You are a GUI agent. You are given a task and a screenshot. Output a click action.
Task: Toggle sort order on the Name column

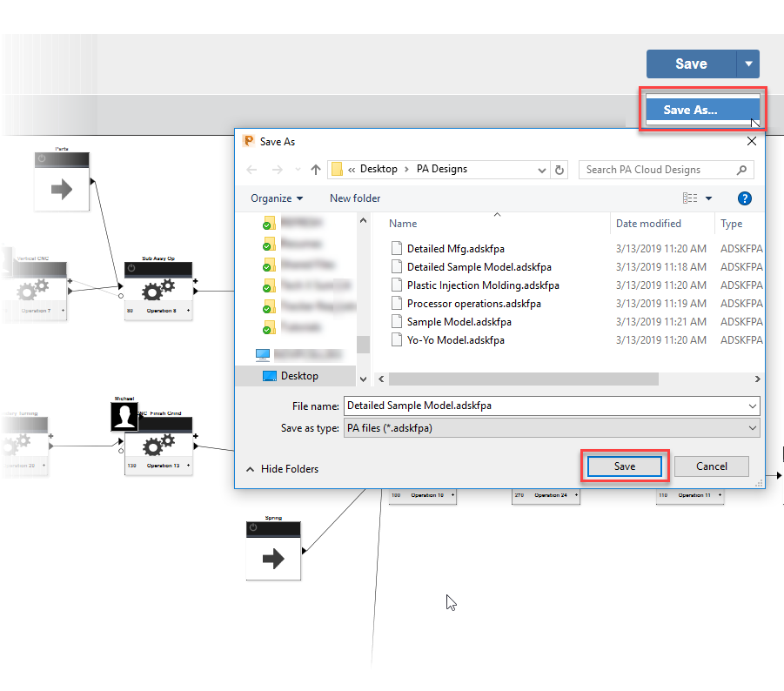tap(403, 224)
